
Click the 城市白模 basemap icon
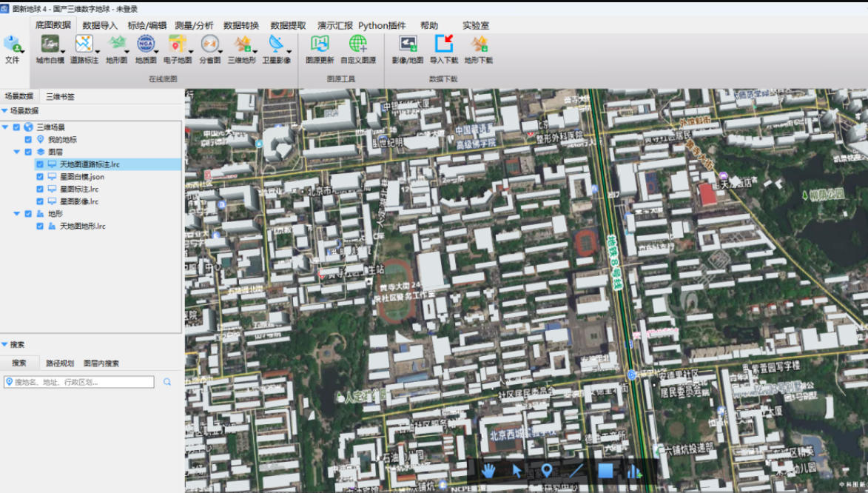[x=50, y=44]
